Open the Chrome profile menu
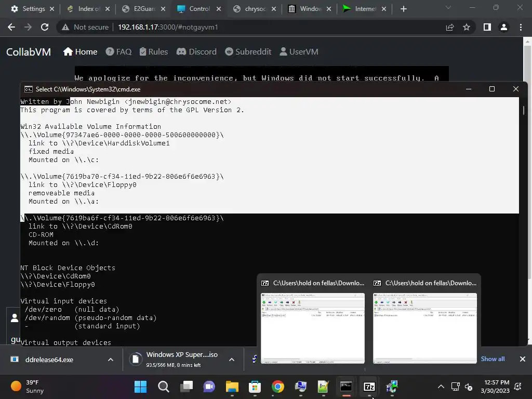This screenshot has width=532, height=399. pyautogui.click(x=504, y=27)
